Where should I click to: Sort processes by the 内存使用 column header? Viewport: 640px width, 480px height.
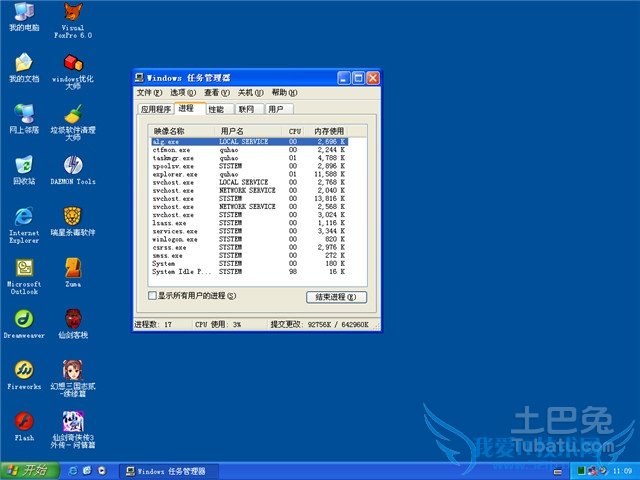[x=329, y=131]
